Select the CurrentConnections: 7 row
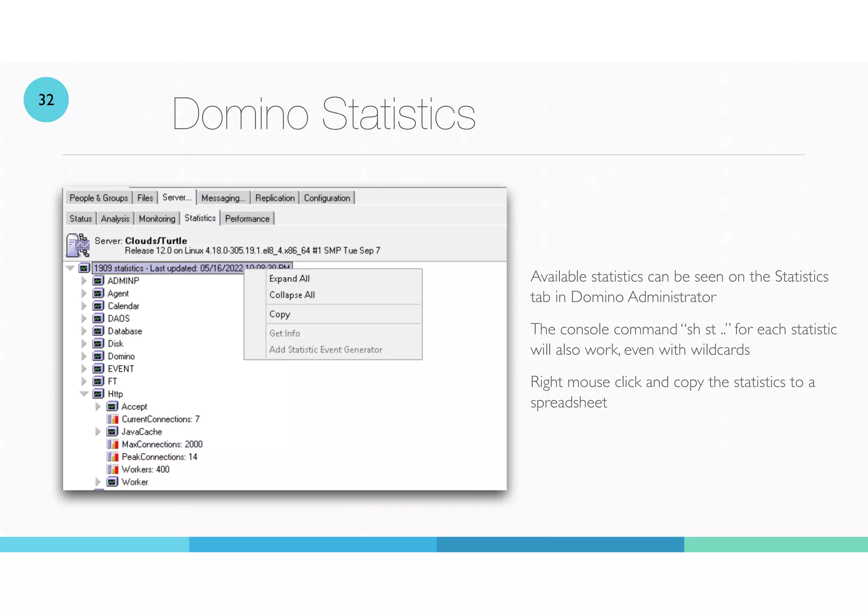Viewport: 868px width, 614px height. [x=161, y=419]
